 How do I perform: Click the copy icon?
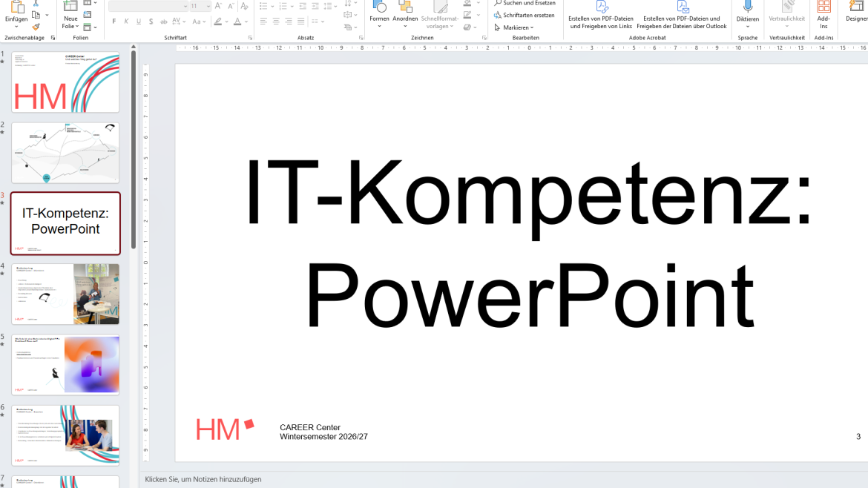[36, 15]
